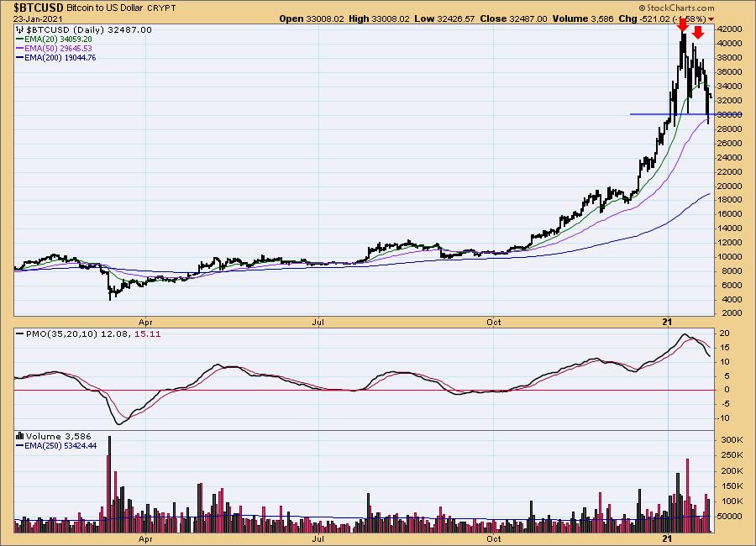Click the 'EMA(200) 19044.76' legend text
The image size is (756, 546).
[60, 57]
